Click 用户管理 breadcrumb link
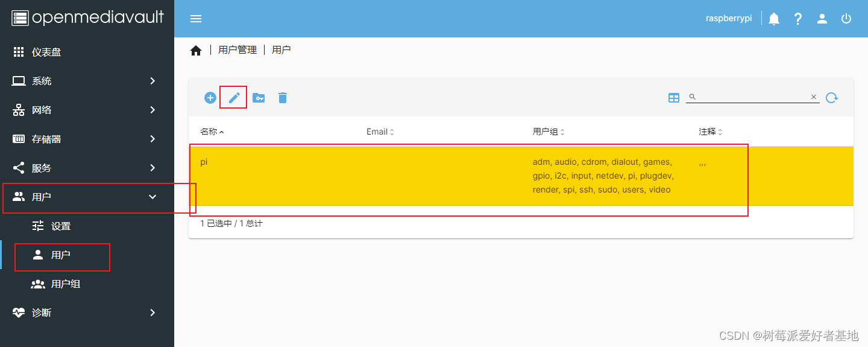The image size is (868, 347). point(237,50)
